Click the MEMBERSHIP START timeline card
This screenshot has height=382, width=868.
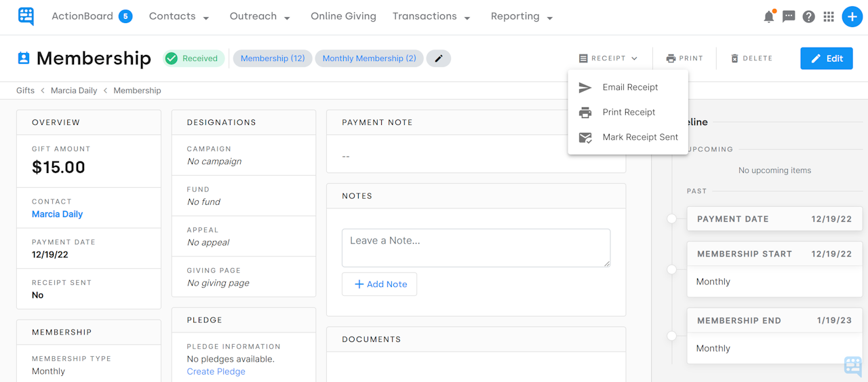coord(774,269)
